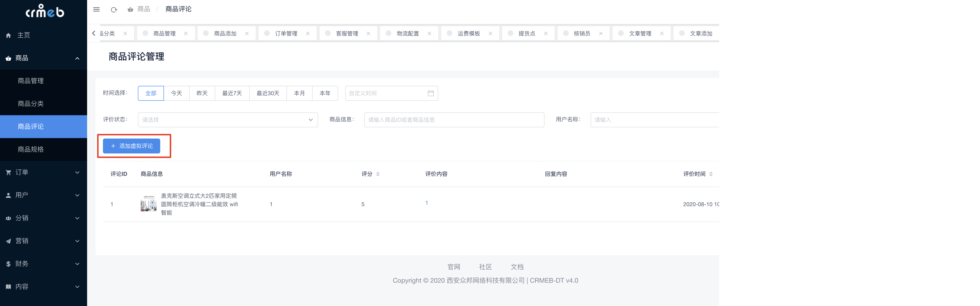Close the 商品管理 tab
The width and height of the screenshot is (980, 306).
coord(186,34)
